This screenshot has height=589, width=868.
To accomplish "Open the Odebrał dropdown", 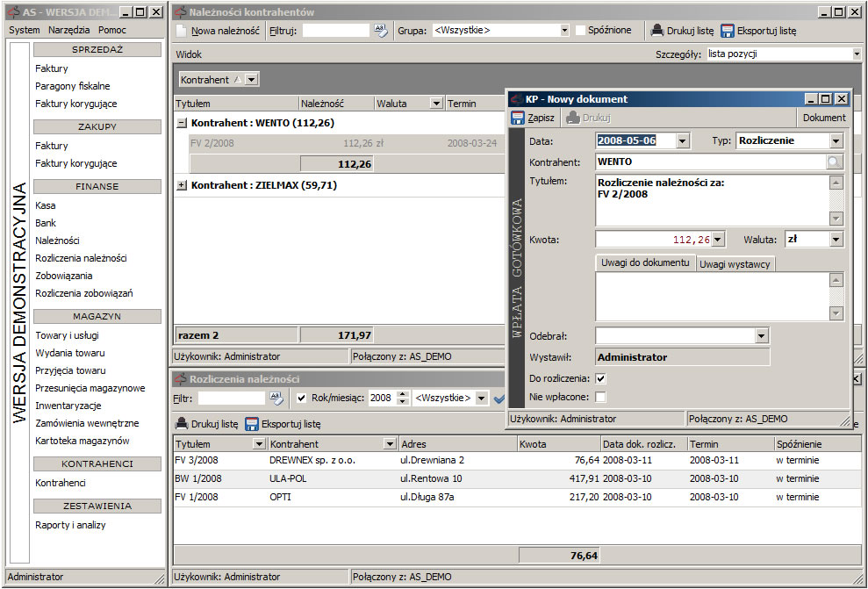I will tap(762, 335).
